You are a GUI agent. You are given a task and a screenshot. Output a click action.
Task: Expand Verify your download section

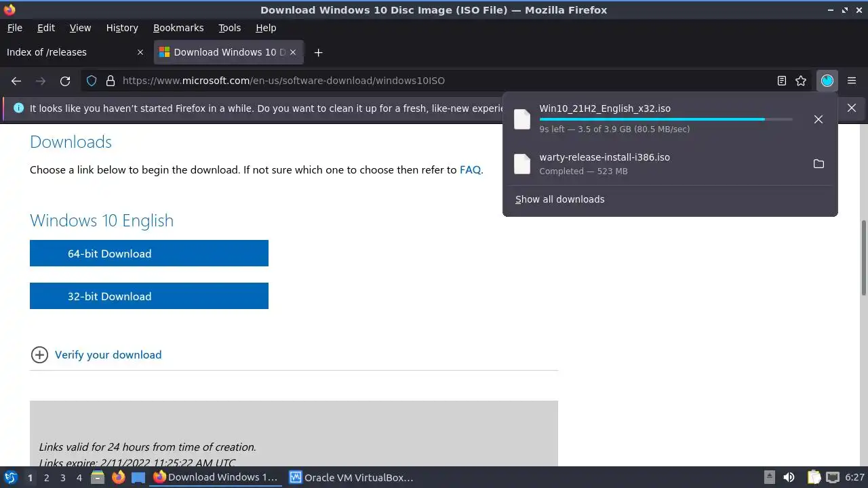(x=96, y=354)
